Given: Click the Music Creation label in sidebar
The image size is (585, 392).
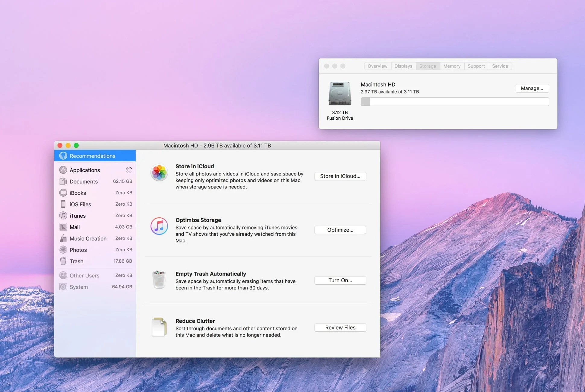Looking at the screenshot, I should pos(88,239).
